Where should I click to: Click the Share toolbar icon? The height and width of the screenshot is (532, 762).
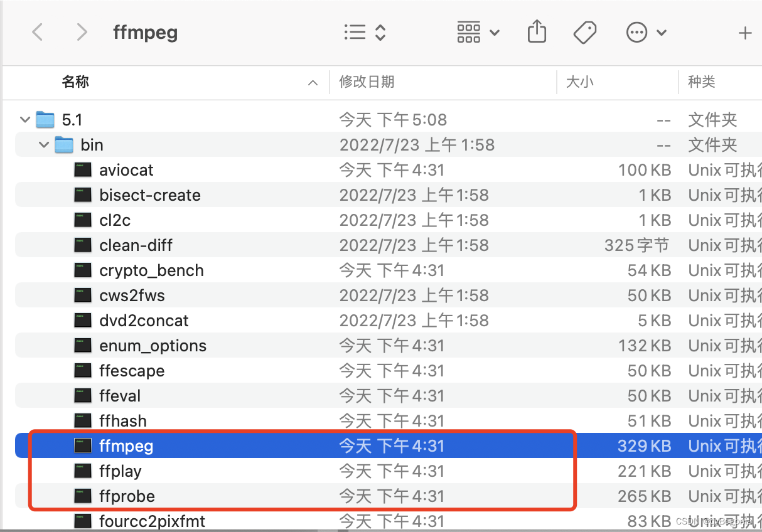tap(537, 32)
